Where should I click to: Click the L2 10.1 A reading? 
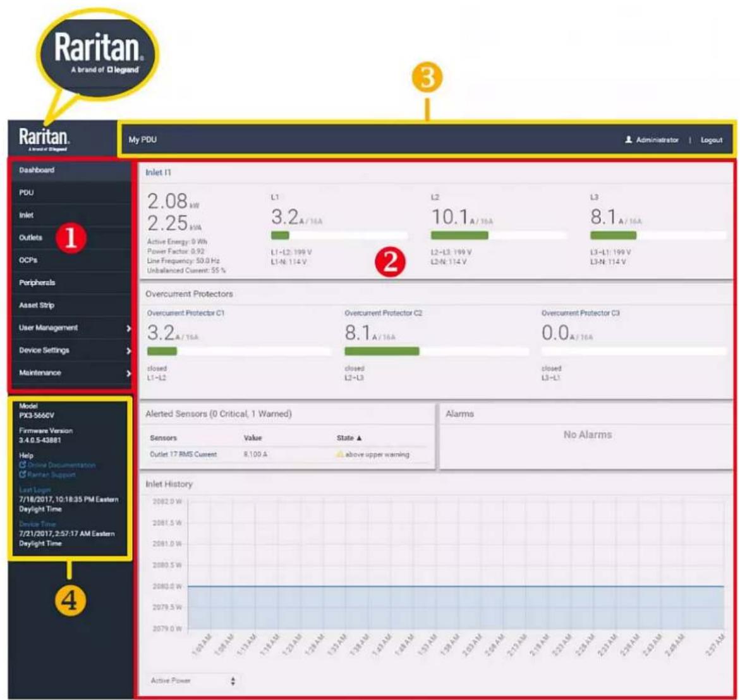[462, 218]
